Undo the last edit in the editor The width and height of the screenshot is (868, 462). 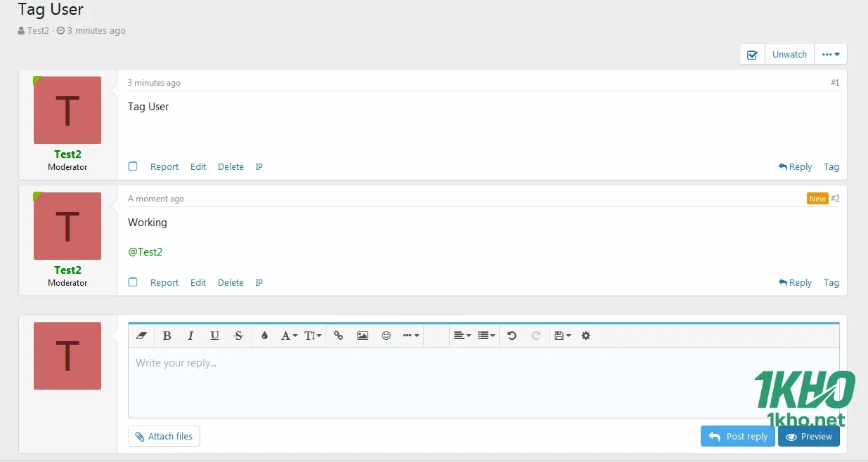coord(512,336)
